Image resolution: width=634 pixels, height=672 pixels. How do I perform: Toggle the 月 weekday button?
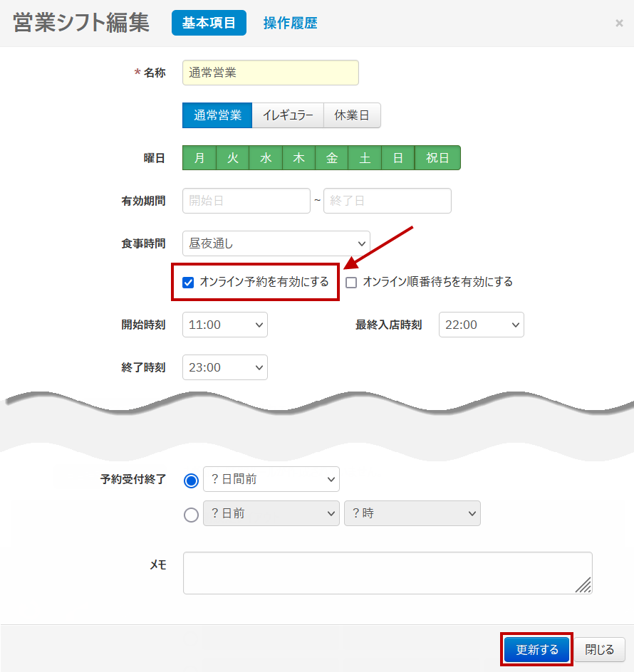coord(199,158)
